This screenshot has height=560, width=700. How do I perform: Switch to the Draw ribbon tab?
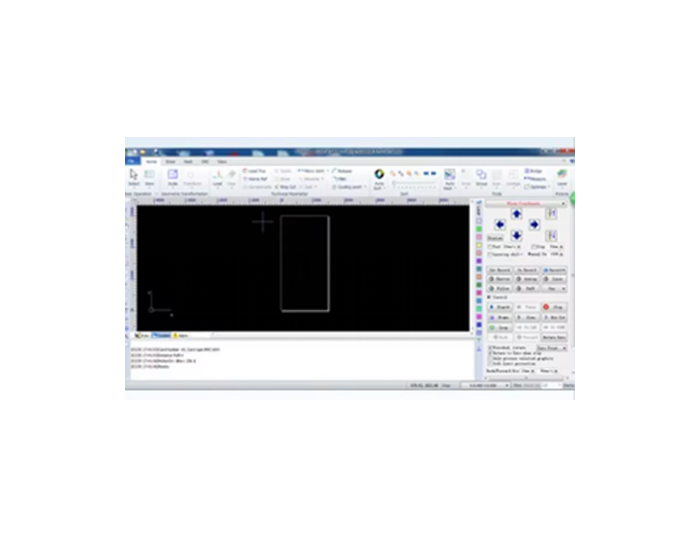pos(170,161)
